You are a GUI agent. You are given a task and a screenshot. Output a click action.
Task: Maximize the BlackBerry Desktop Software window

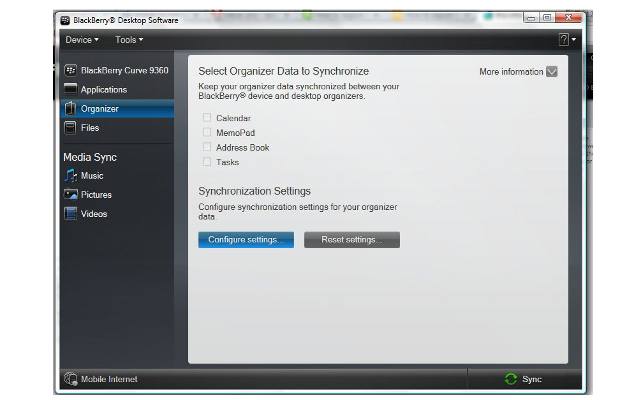pos(546,17)
